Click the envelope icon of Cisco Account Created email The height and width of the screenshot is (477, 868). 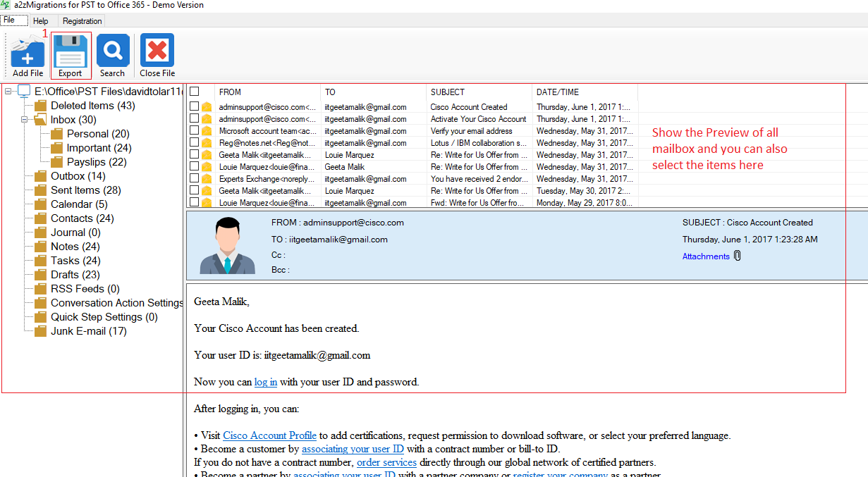207,107
